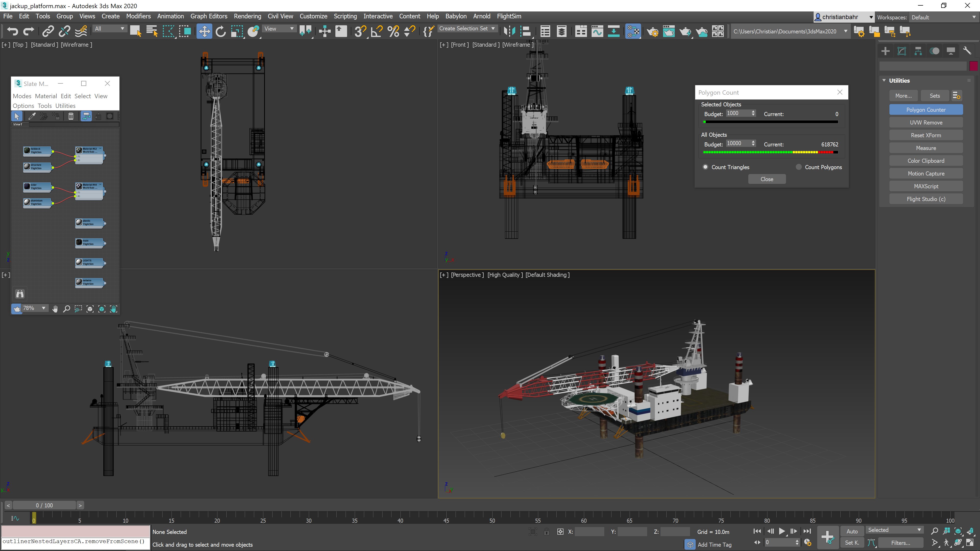The image size is (980, 551).
Task: Toggle Auto key mode
Action: point(852,531)
